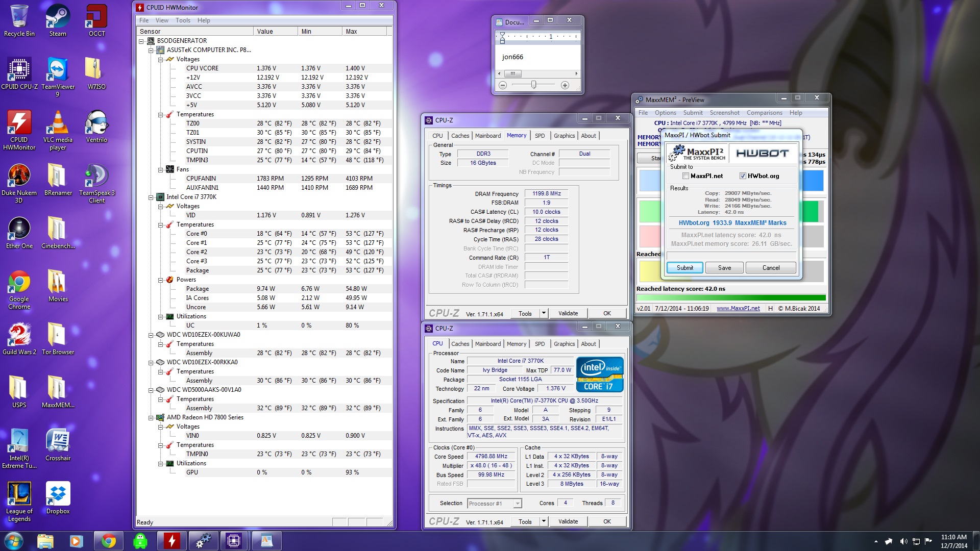Click the HWbot.org 1933.9 MaxxMEM² Marks text
Image resolution: width=980 pixels, height=551 pixels.
tap(732, 223)
